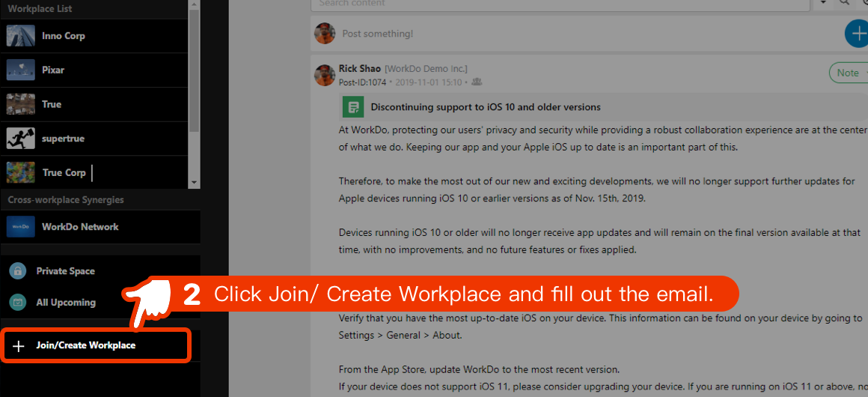868x397 pixels.
Task: Click Rick Shao's avatar on the post
Action: tap(325, 75)
